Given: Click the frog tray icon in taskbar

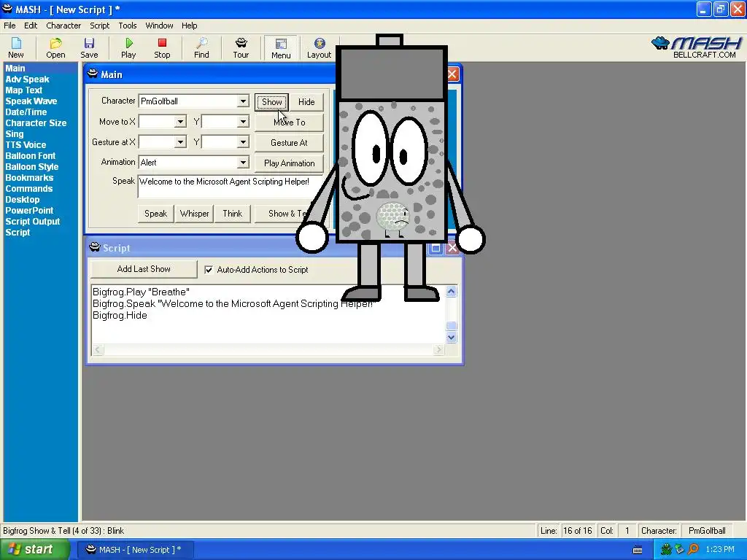Looking at the screenshot, I should pyautogui.click(x=666, y=550).
